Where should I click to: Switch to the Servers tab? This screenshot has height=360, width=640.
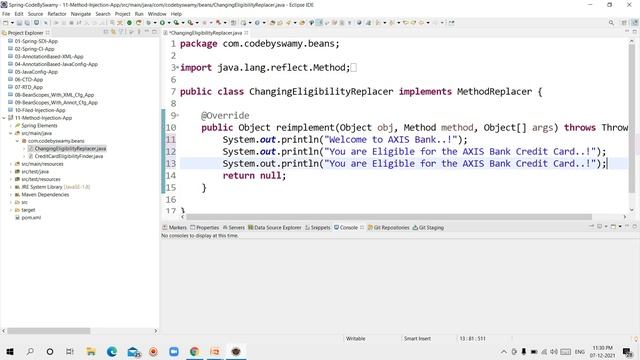233,228
